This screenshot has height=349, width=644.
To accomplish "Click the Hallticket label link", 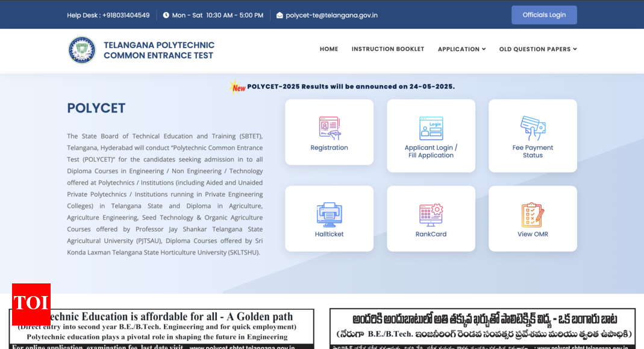I will [x=329, y=234].
